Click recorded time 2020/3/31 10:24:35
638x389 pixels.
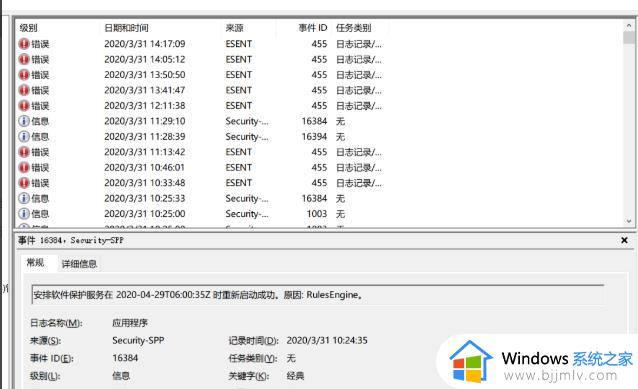coord(327,340)
